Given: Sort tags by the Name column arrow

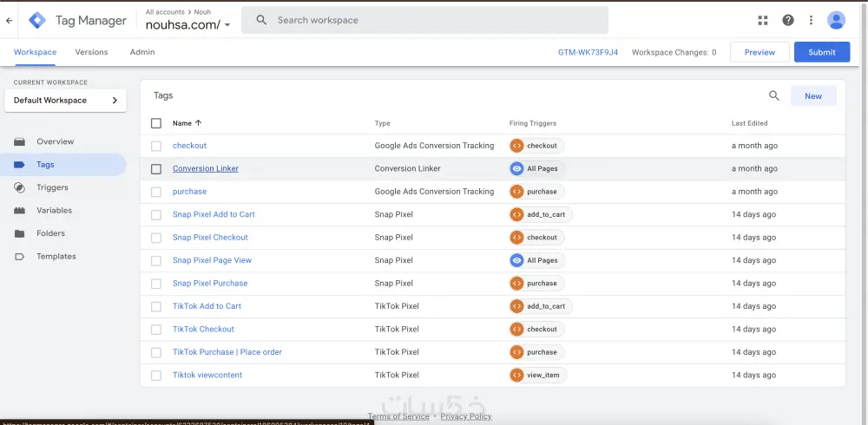Looking at the screenshot, I should 198,123.
